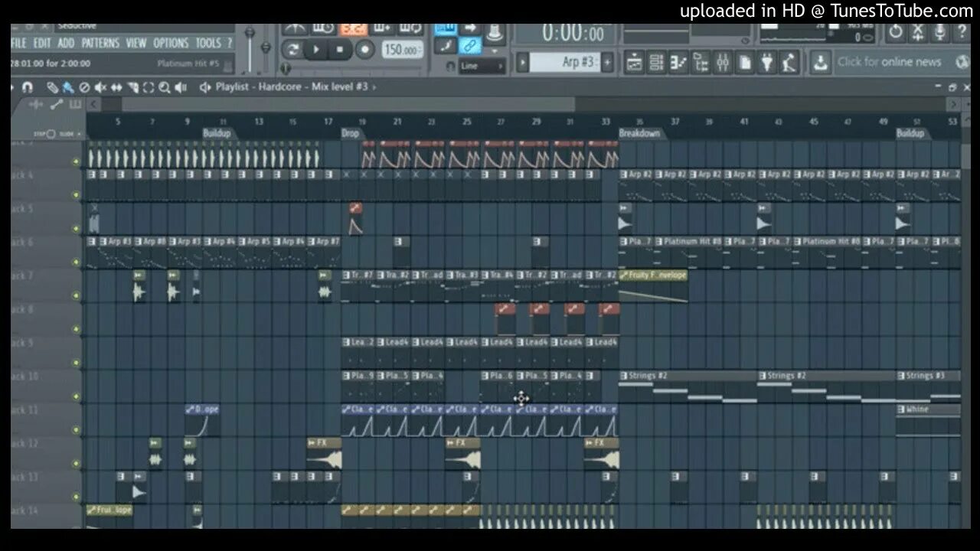Toggle pattern/song mode button beside Play

pos(292,50)
